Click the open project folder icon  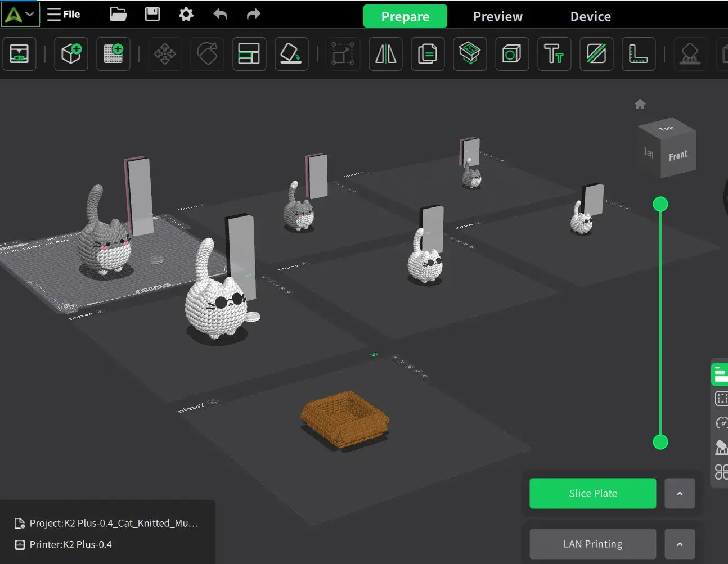pyautogui.click(x=118, y=15)
